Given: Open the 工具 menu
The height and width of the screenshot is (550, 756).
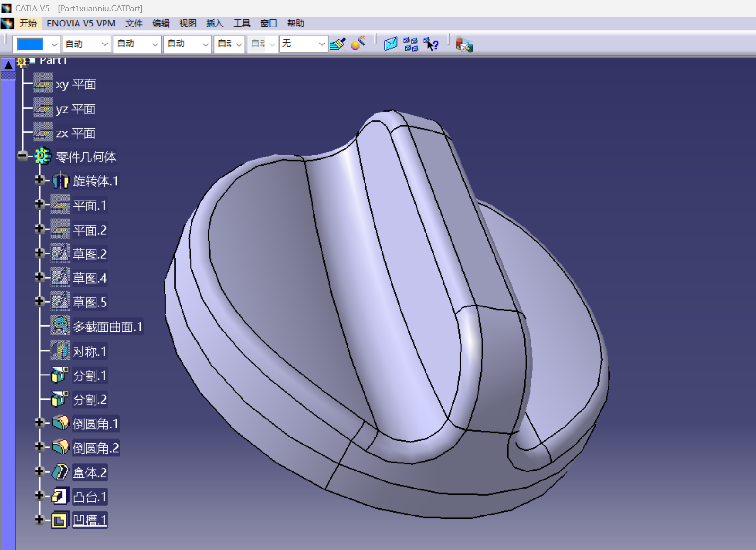Looking at the screenshot, I should tap(242, 23).
